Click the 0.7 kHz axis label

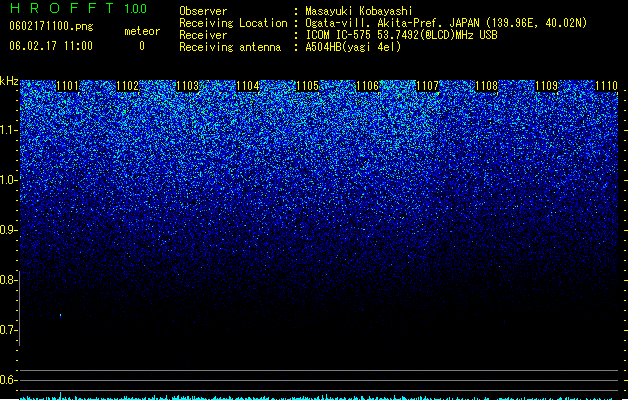point(8,330)
